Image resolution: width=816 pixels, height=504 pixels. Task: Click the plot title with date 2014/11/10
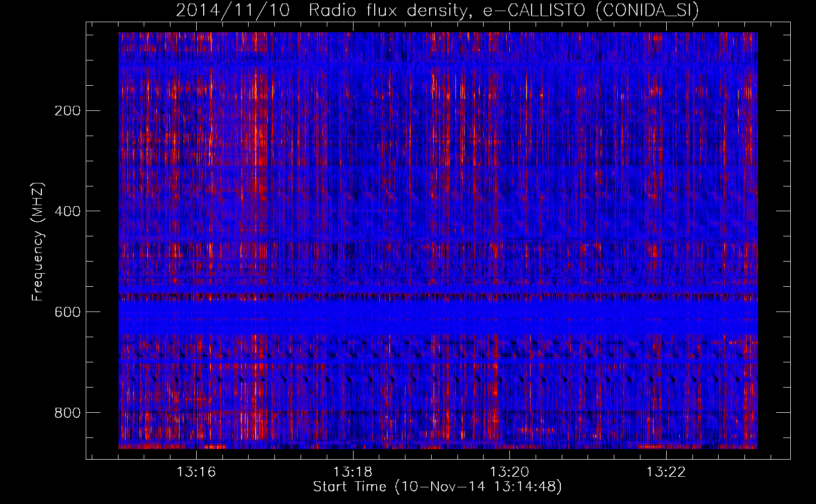437,11
